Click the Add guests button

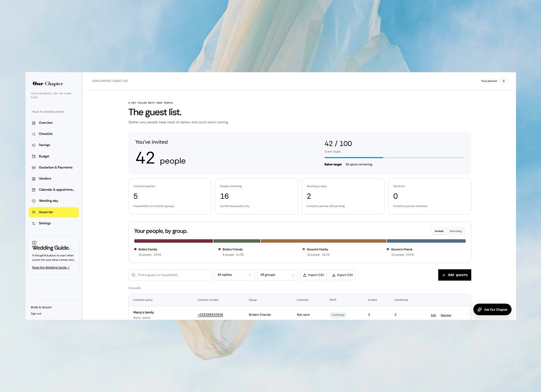(x=454, y=275)
